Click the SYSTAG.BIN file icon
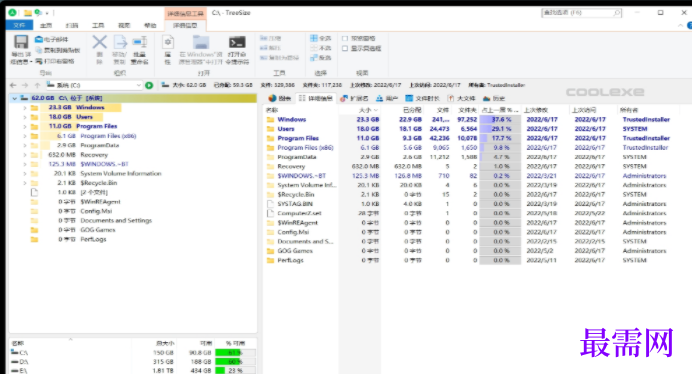The width and height of the screenshot is (692, 374). (x=271, y=204)
